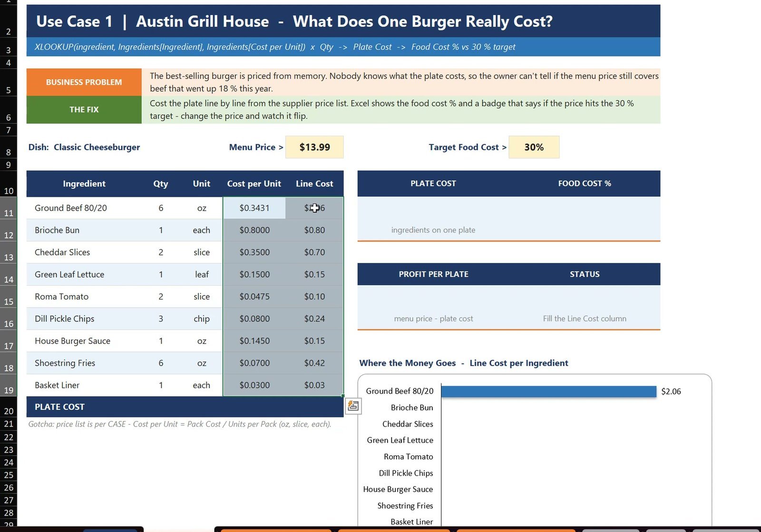Click THE FIX green label
Viewport: 761px width, 532px height.
pos(84,110)
